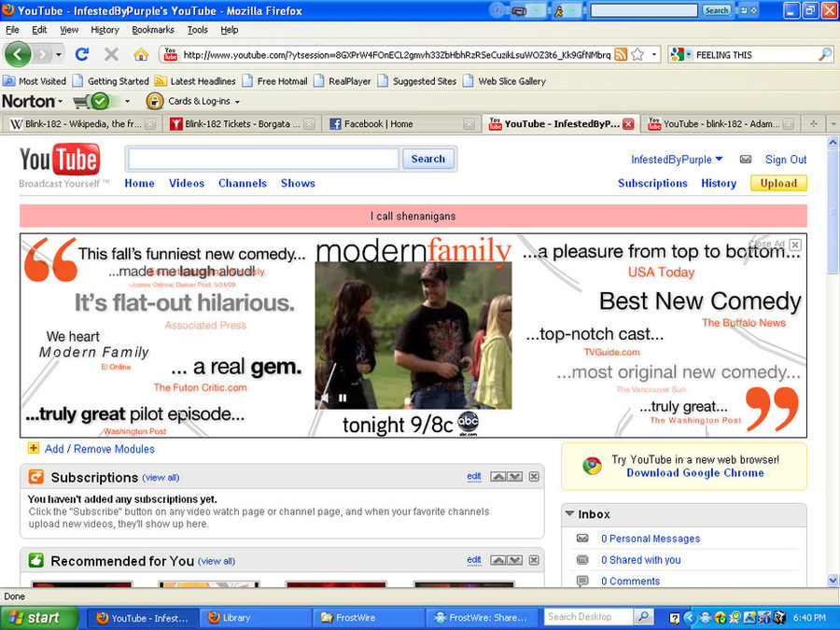The image size is (840, 630).
Task: Click the yellow Upload button
Action: point(778,183)
